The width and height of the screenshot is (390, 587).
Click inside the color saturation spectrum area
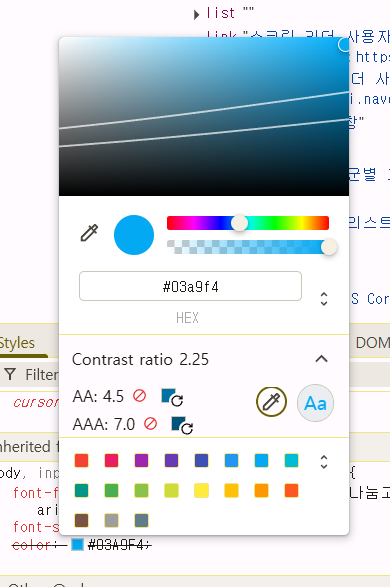click(x=204, y=116)
